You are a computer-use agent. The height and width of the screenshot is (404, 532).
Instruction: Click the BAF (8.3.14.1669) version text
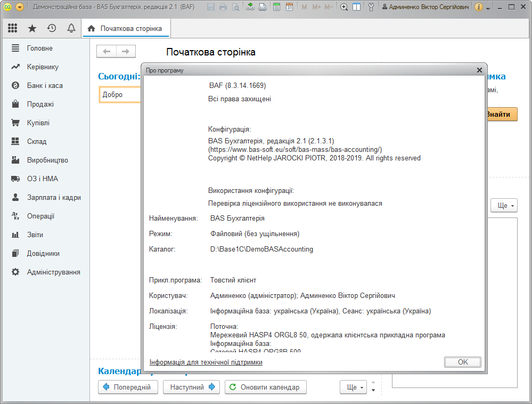pyautogui.click(x=237, y=86)
